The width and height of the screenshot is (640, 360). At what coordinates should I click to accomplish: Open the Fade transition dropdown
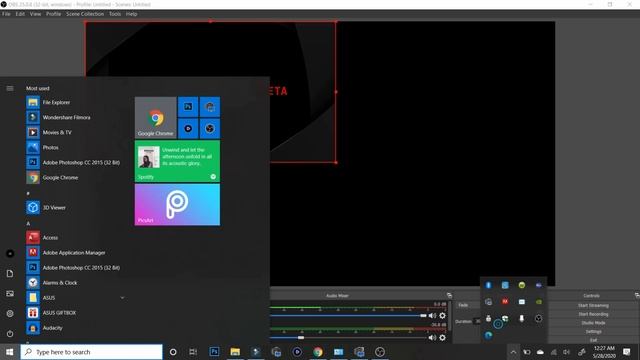pyautogui.click(x=468, y=305)
